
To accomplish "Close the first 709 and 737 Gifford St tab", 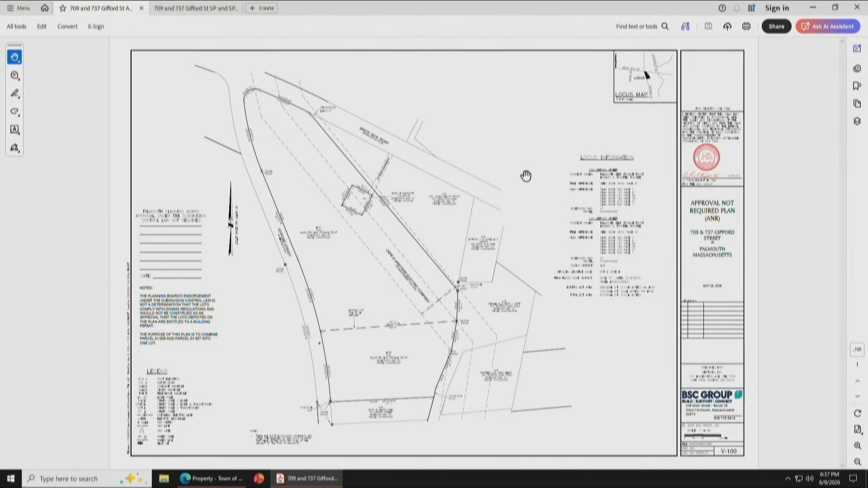I will point(142,8).
